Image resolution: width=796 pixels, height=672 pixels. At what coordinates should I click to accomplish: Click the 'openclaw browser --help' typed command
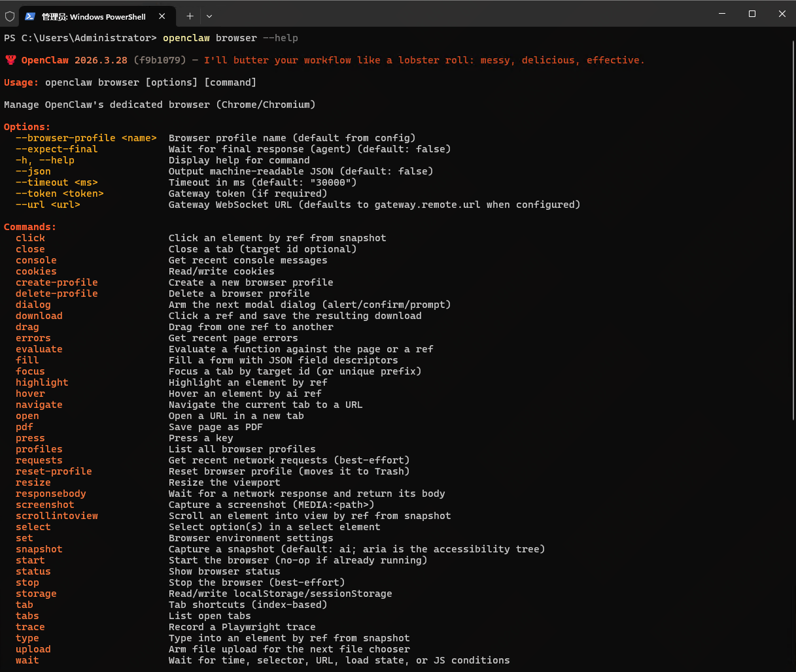pyautogui.click(x=230, y=38)
